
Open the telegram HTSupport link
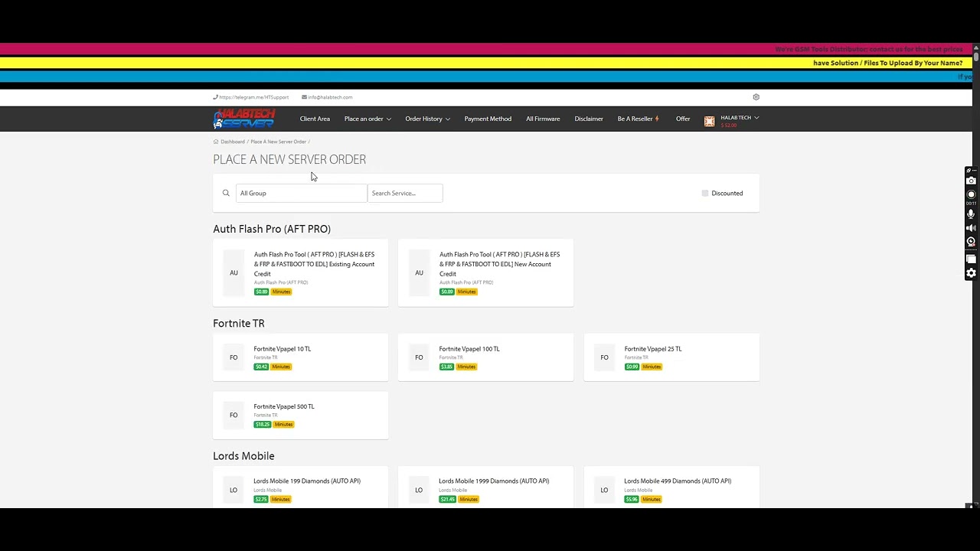[254, 97]
